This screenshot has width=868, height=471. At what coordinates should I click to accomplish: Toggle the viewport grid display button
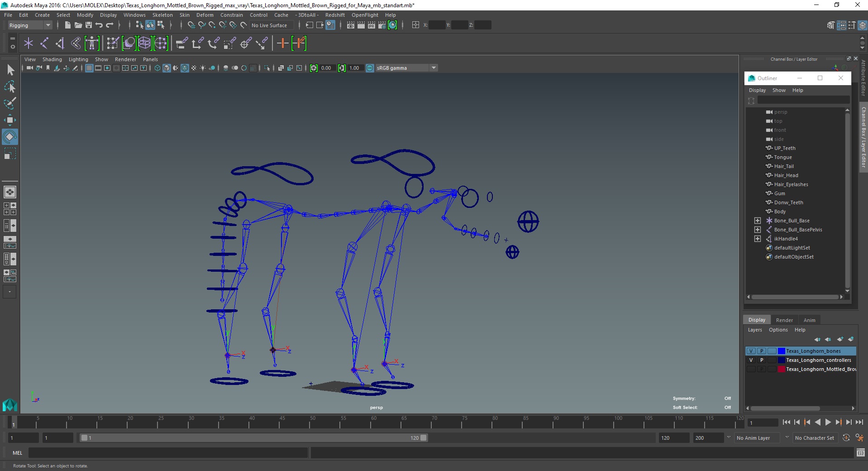89,68
